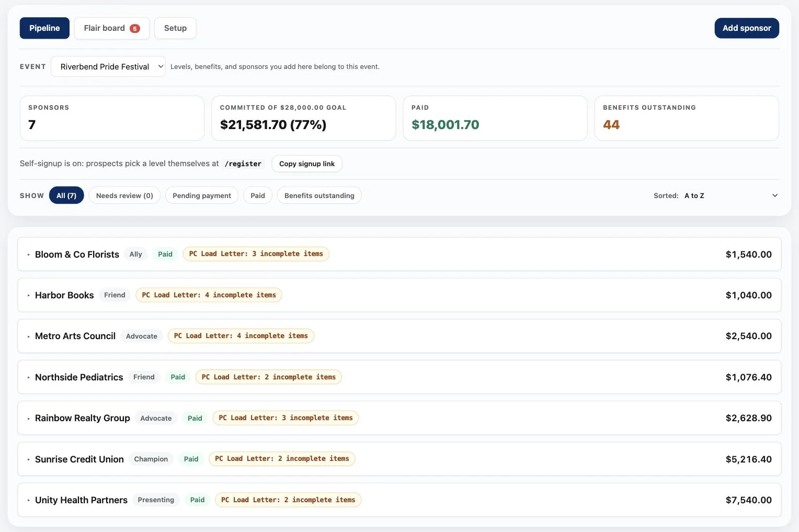The height and width of the screenshot is (532, 799).
Task: Filter by Benefits outstanding
Action: tap(319, 195)
